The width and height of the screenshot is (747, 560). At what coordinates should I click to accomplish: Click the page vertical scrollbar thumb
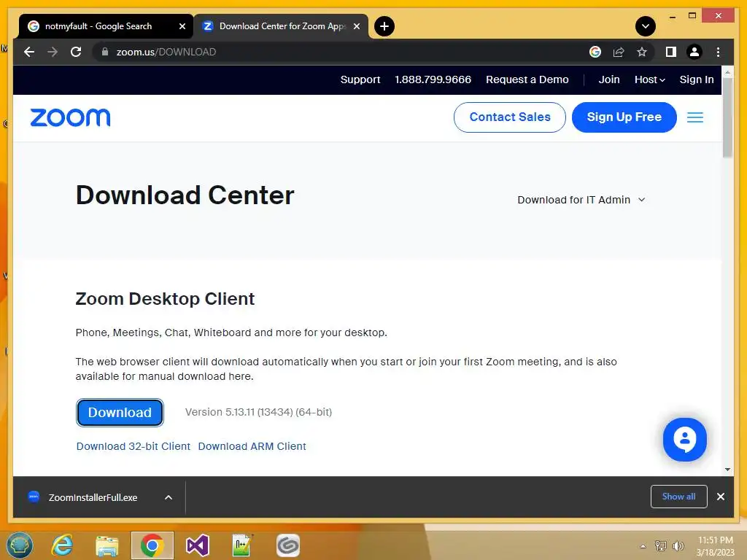727,117
